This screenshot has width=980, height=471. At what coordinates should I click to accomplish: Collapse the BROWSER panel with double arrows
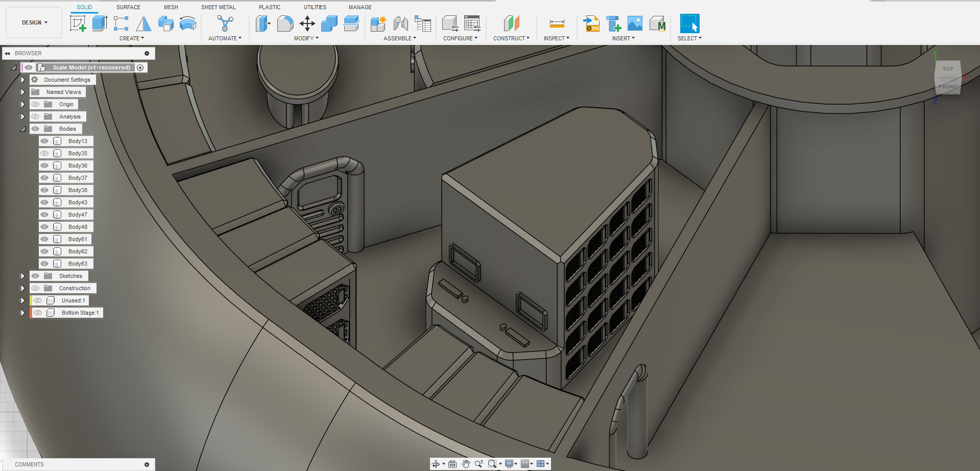(8, 53)
